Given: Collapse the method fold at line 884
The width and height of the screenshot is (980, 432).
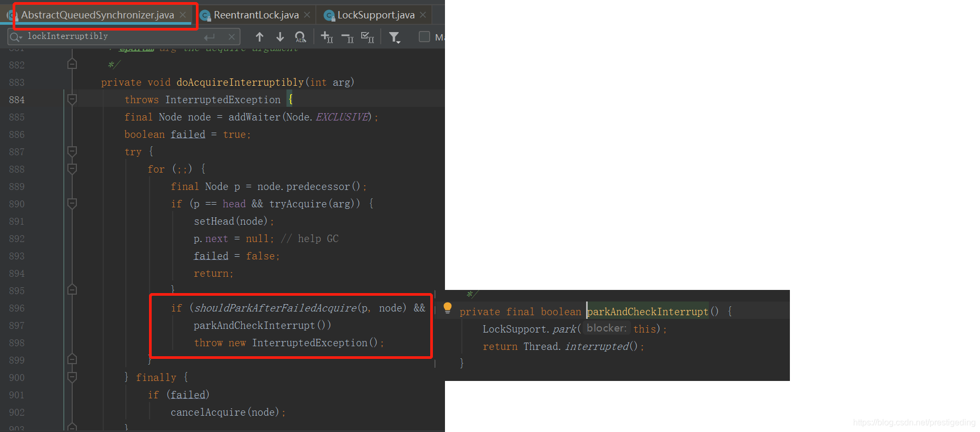Looking at the screenshot, I should coord(72,99).
